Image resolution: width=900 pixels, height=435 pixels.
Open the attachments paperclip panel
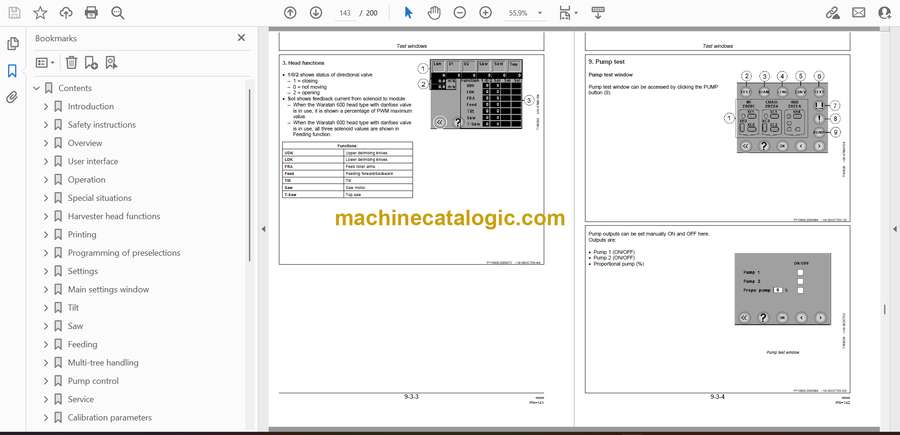(x=13, y=97)
